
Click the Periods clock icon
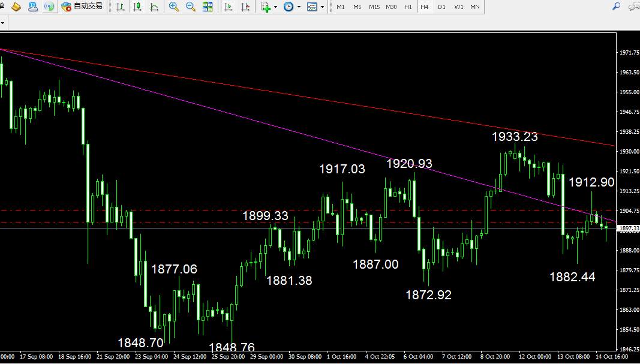289,7
